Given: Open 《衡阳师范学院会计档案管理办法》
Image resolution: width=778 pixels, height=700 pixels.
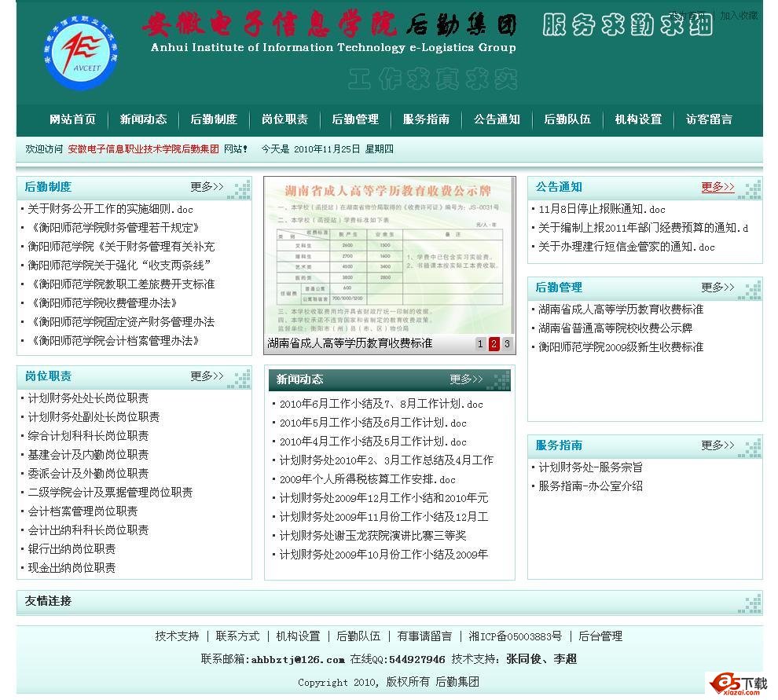Looking at the screenshot, I should [116, 341].
